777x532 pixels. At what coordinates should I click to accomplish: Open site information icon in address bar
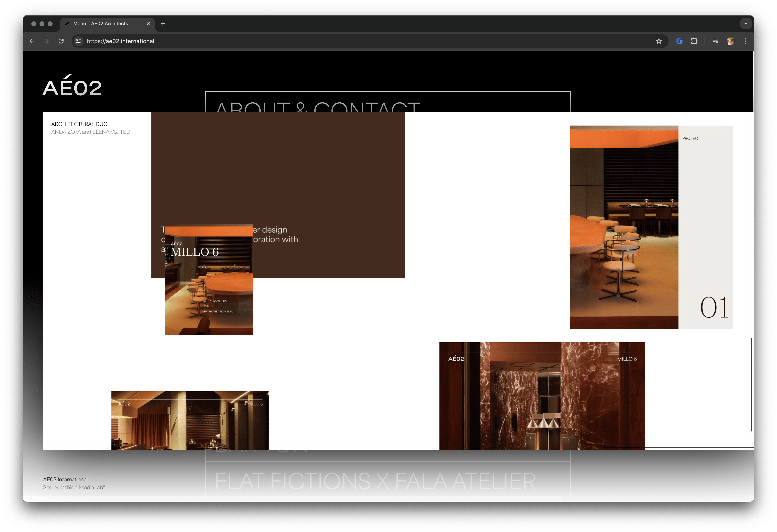79,41
